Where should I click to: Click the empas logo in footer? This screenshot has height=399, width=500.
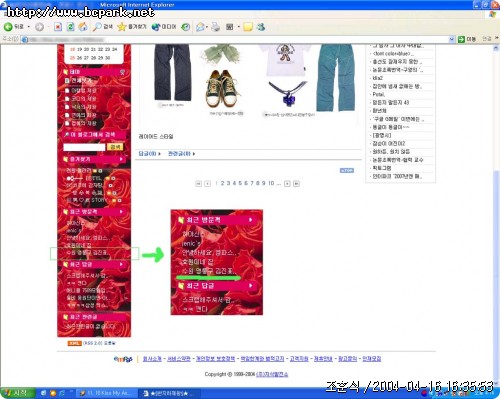[x=123, y=359]
